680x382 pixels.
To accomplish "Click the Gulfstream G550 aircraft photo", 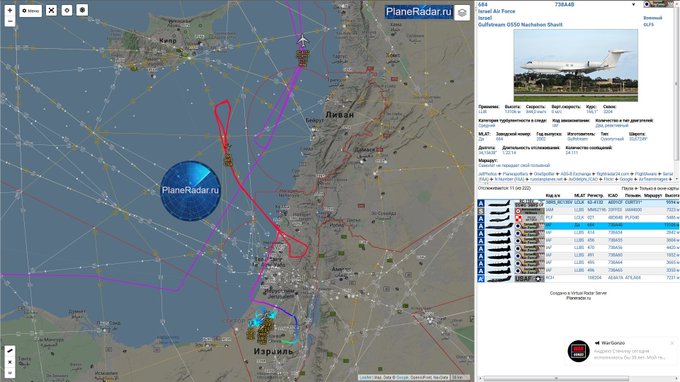I will coord(575,65).
